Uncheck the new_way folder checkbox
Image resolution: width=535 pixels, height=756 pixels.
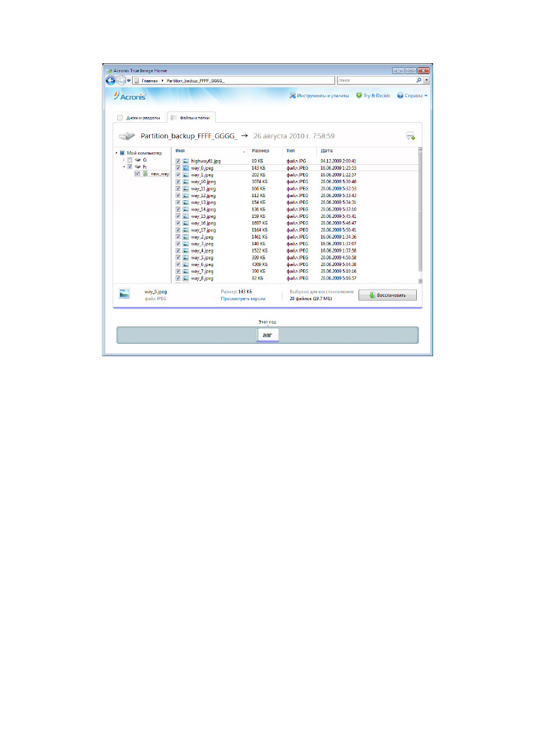(x=137, y=174)
